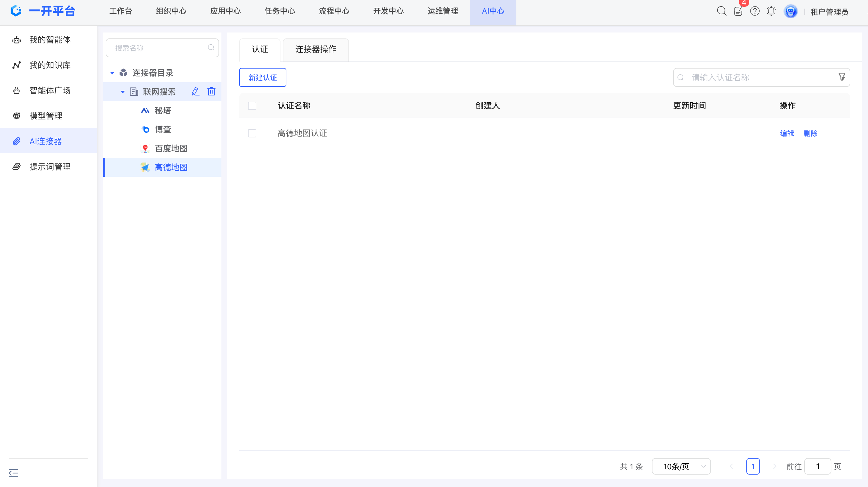This screenshot has width=868, height=487.
Task: Switch to the 连接器操作 tab
Action: coord(316,49)
